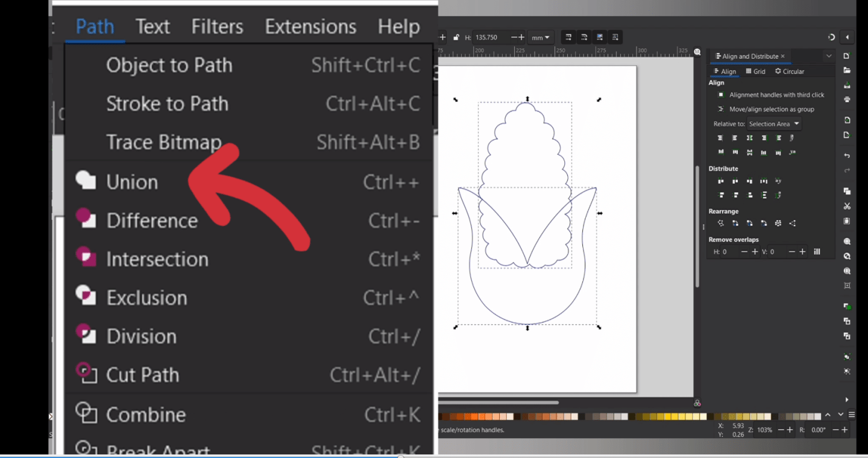Click the Difference icon in Path menu
This screenshot has width=868, height=458.
(86, 220)
